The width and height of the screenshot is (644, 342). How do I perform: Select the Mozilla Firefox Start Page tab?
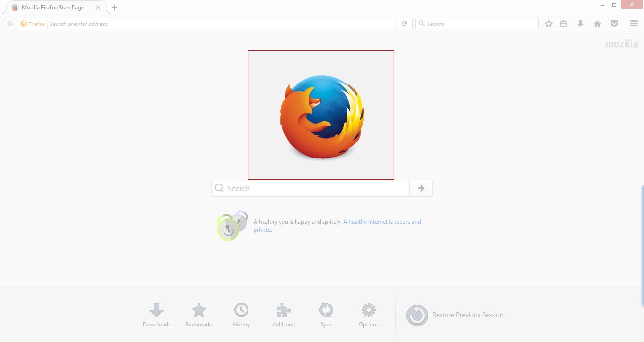[x=53, y=8]
